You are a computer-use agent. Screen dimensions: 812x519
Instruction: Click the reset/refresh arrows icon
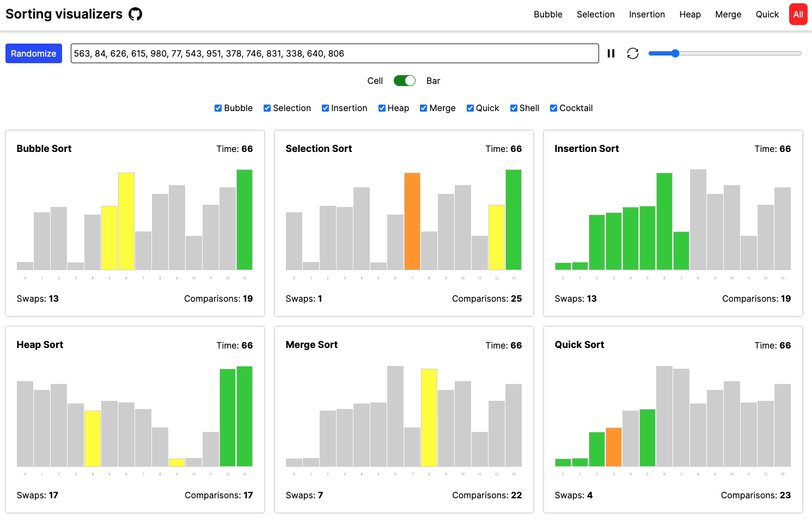coord(633,53)
